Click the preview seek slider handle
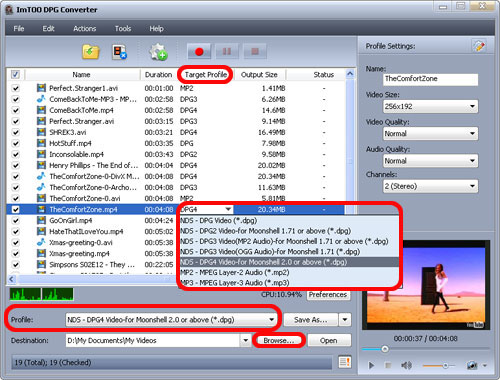The height and width of the screenshot is (380, 500). [x=385, y=349]
